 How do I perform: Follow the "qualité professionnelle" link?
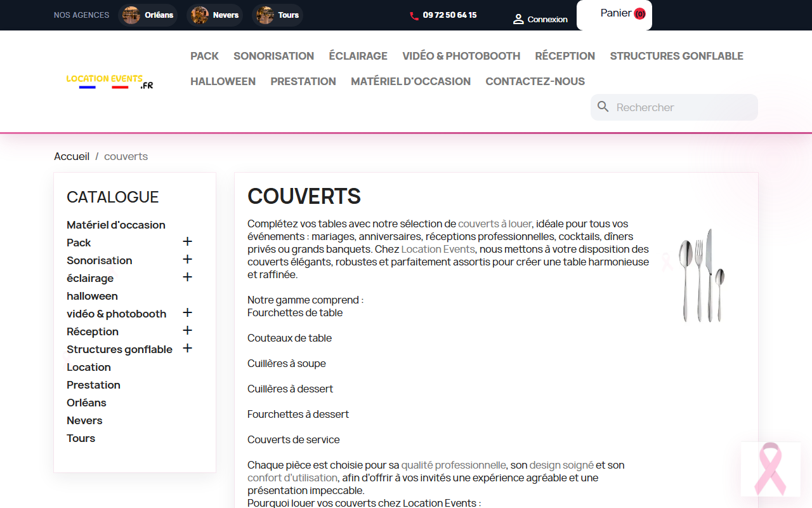point(454,465)
